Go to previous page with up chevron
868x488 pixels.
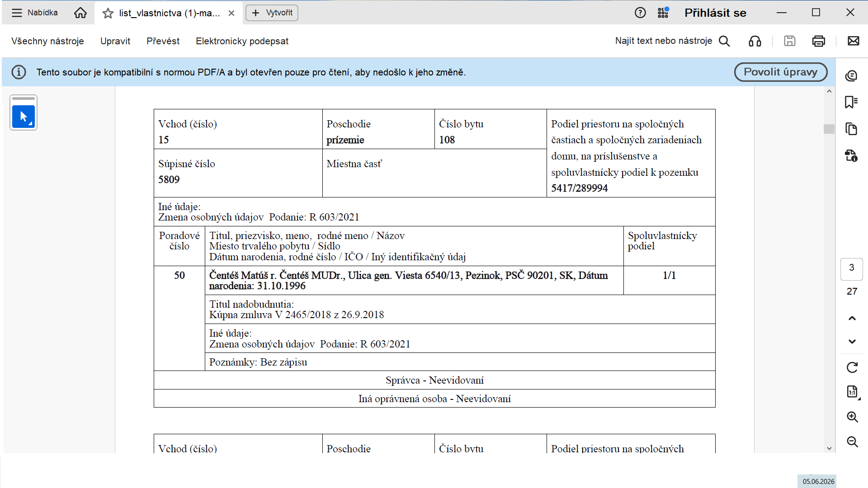click(852, 319)
